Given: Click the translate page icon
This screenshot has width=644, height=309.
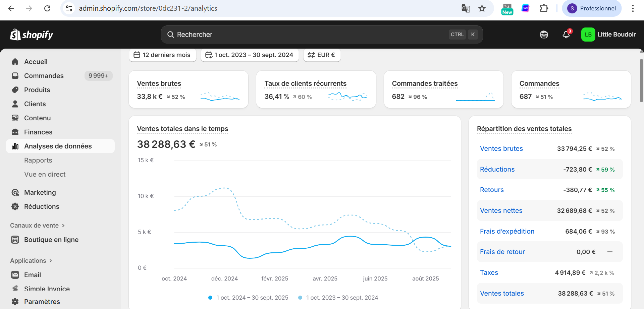Looking at the screenshot, I should pos(466,8).
